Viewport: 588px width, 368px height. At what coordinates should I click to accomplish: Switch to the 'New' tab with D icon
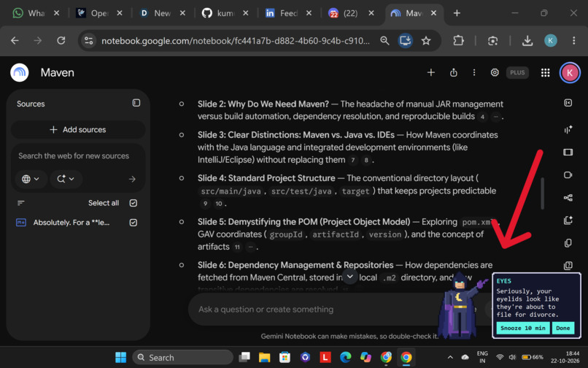point(162,13)
